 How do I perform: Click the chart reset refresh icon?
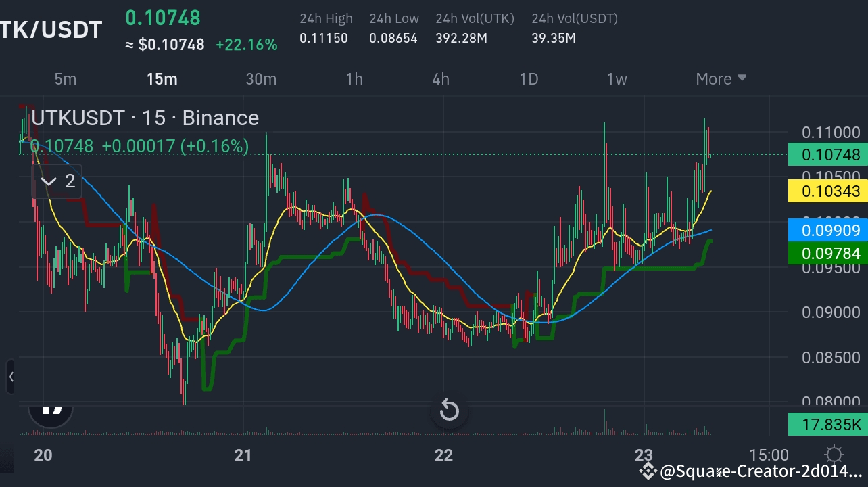[449, 410]
